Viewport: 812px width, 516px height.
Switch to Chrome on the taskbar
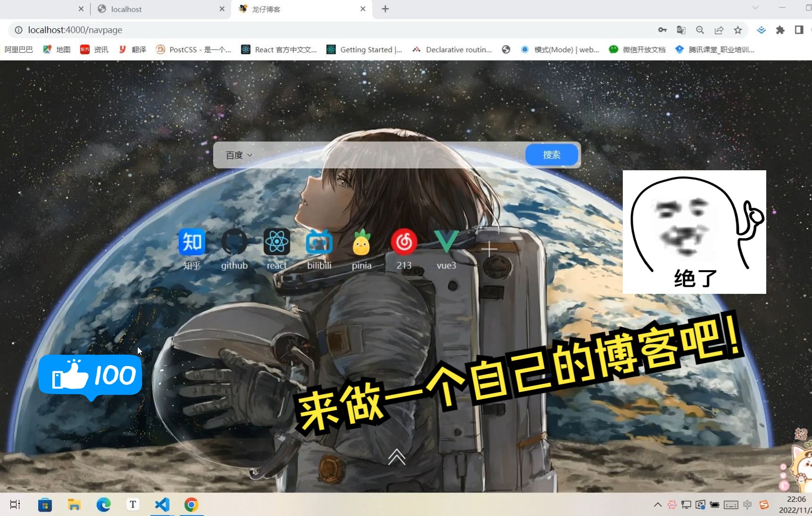coord(191,505)
